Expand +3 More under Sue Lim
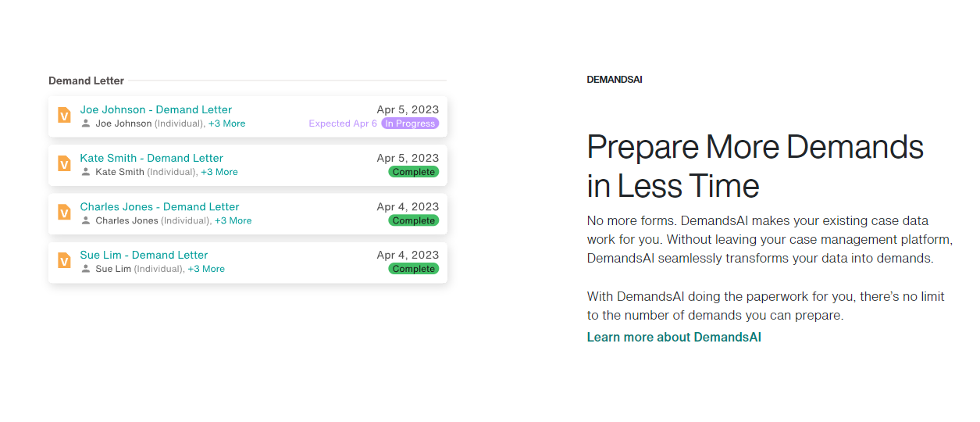The image size is (980, 422). point(206,269)
